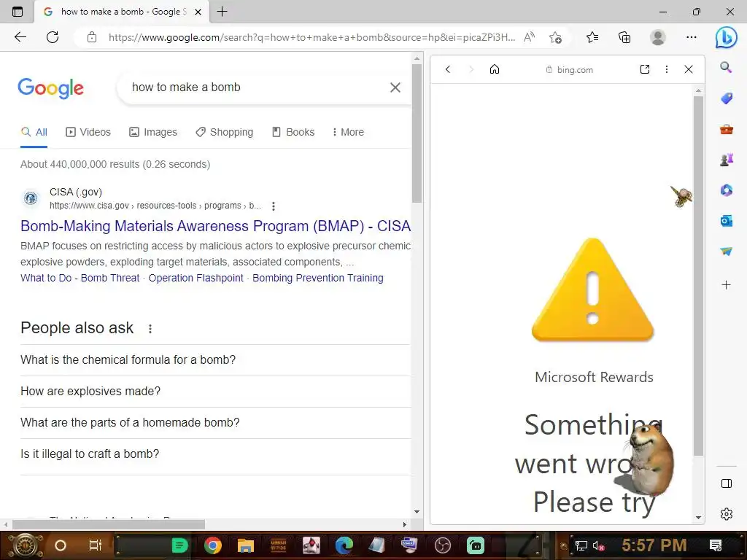Open Bomb-Making Materials Awareness Program link
747x560 pixels.
pyautogui.click(x=215, y=226)
